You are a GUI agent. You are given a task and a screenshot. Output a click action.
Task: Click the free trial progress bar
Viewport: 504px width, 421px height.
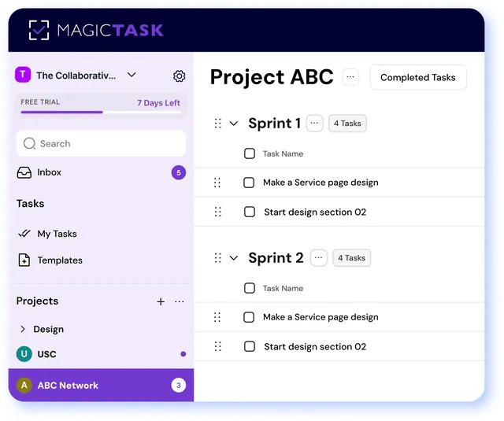click(101, 112)
